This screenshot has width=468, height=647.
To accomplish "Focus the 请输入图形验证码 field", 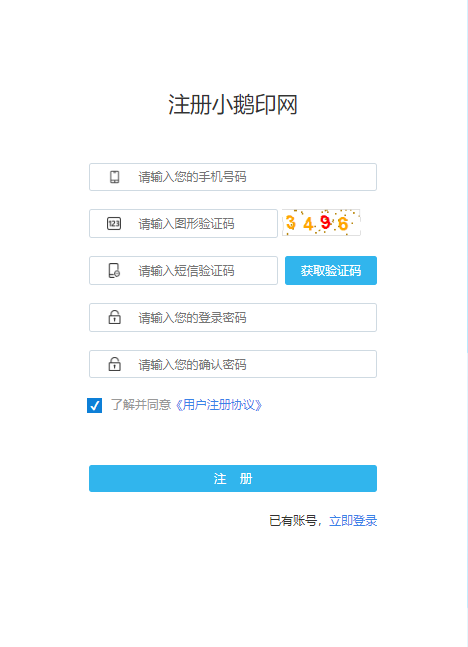I will point(183,224).
